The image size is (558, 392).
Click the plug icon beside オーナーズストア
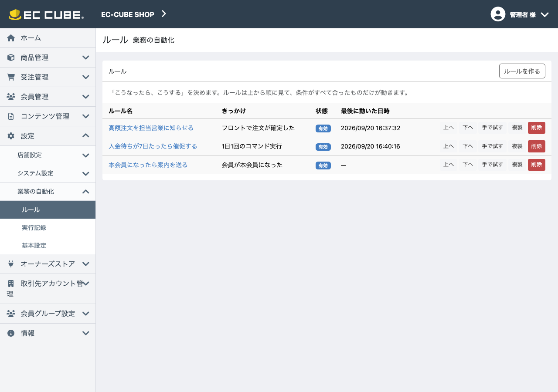[x=11, y=264]
